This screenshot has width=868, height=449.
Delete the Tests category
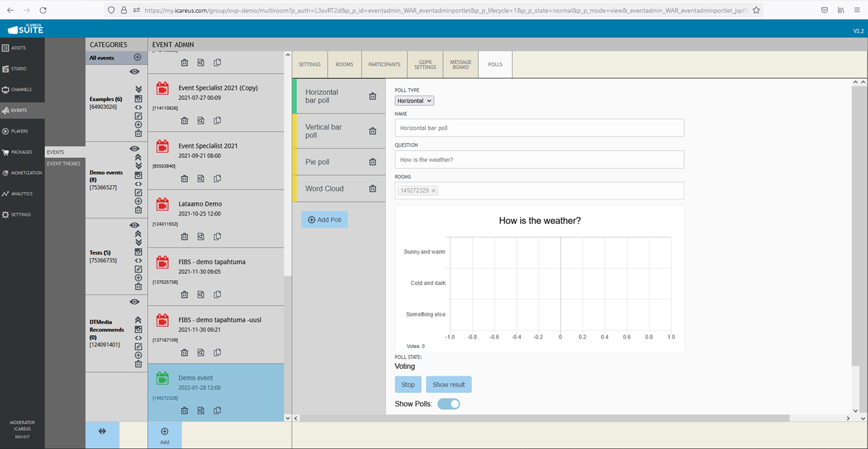[x=138, y=287]
